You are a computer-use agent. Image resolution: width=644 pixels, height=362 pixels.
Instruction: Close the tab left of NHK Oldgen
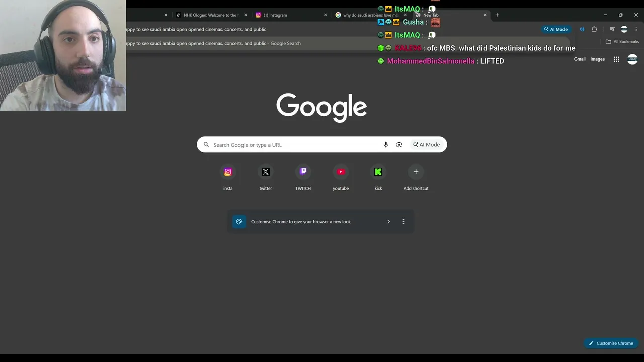coord(166,15)
